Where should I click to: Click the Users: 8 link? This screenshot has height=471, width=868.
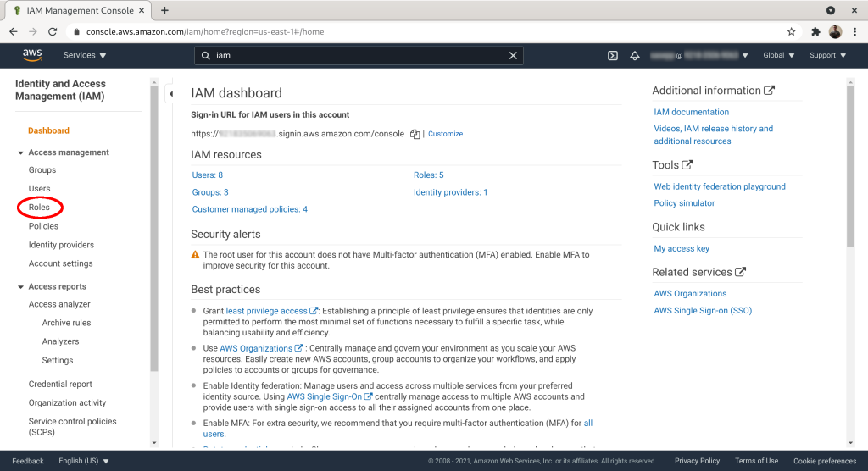[x=208, y=175]
